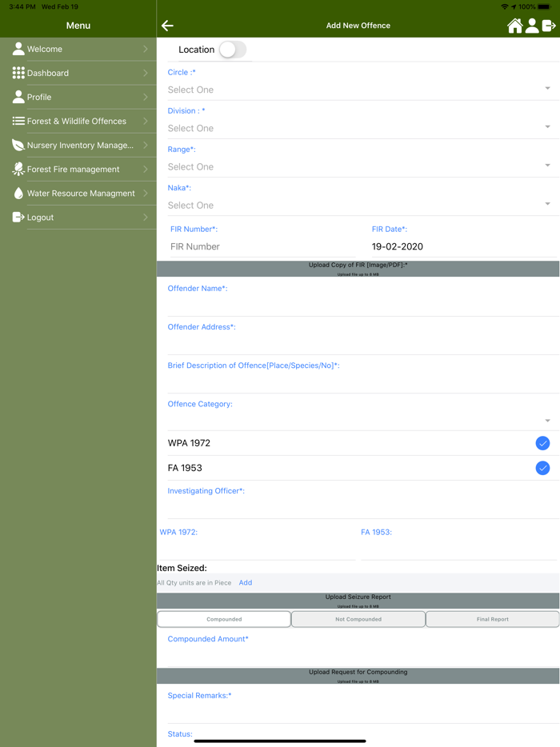Open Forest Fire management menu item
Image resolution: width=560 pixels, height=747 pixels.
pyautogui.click(x=78, y=169)
